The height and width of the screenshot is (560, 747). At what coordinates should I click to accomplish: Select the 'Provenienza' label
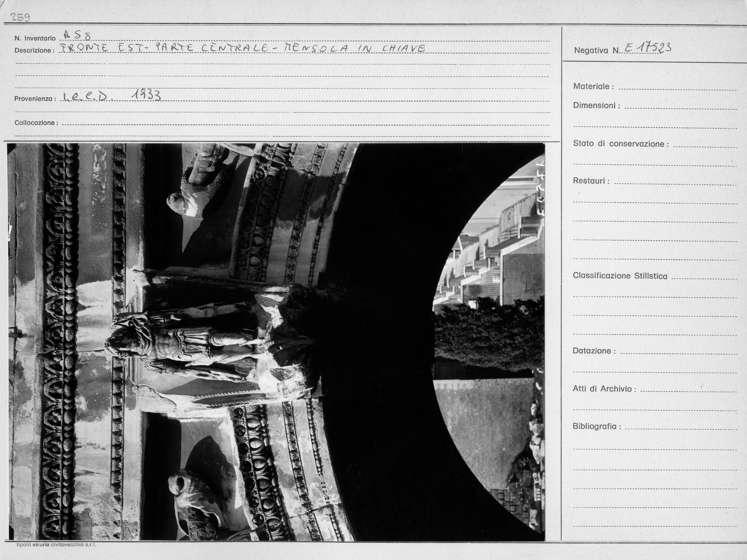35,99
